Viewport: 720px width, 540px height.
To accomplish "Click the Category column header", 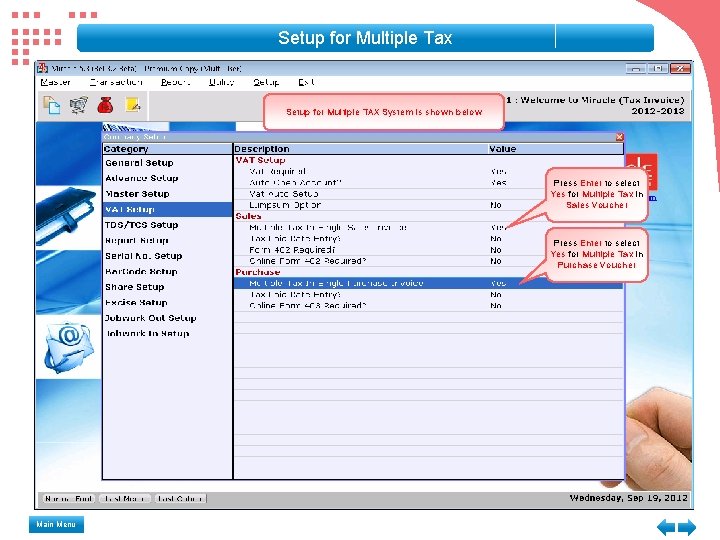I will tap(168, 149).
